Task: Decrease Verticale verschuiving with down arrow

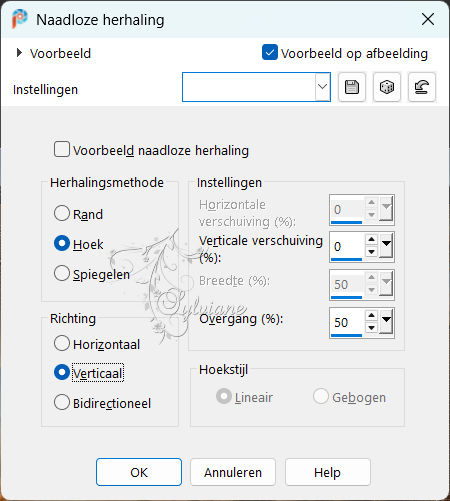Action: [x=371, y=252]
